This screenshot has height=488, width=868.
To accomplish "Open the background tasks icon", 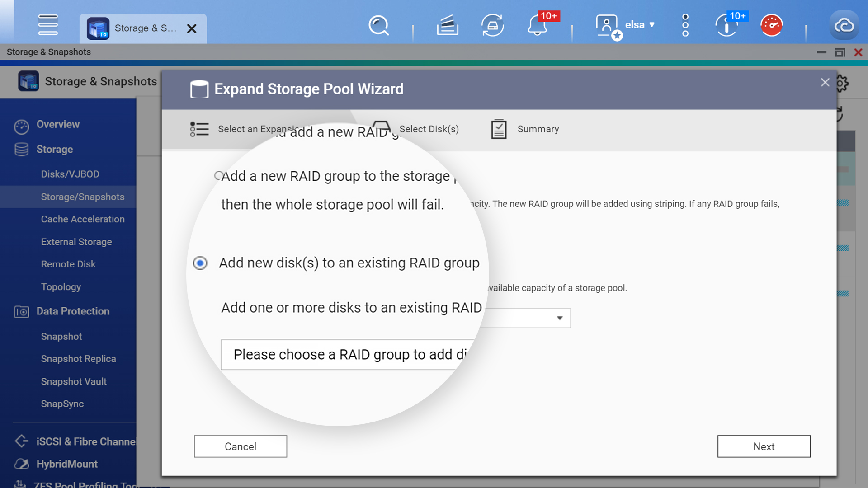I will tap(447, 25).
